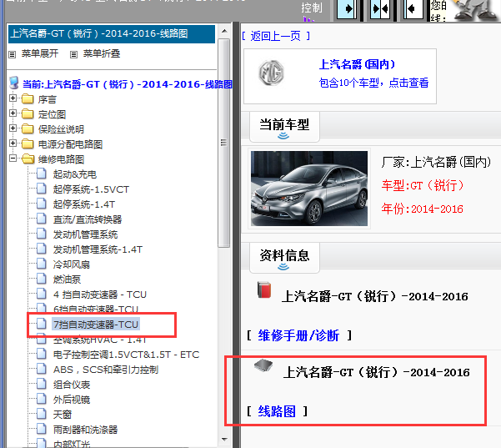Click the panel collapse-left arrow button
Viewport: 501px width, 448px height.
413,9
